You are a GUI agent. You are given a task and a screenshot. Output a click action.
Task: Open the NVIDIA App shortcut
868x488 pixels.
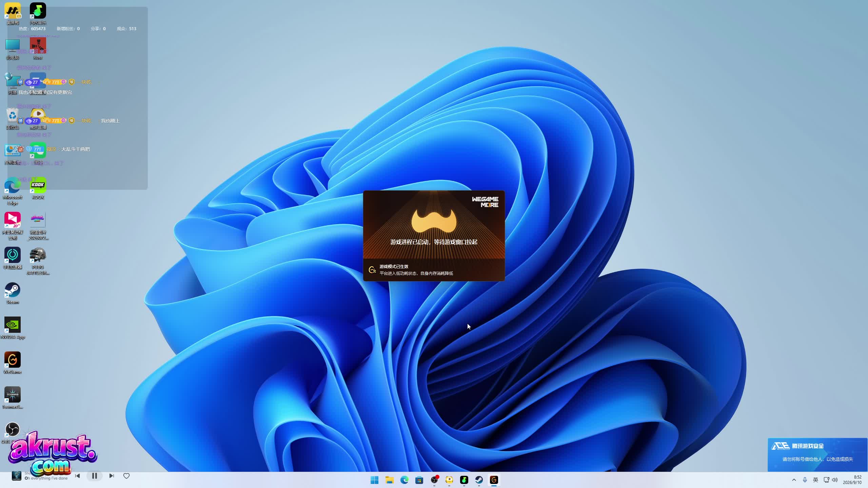(13, 328)
